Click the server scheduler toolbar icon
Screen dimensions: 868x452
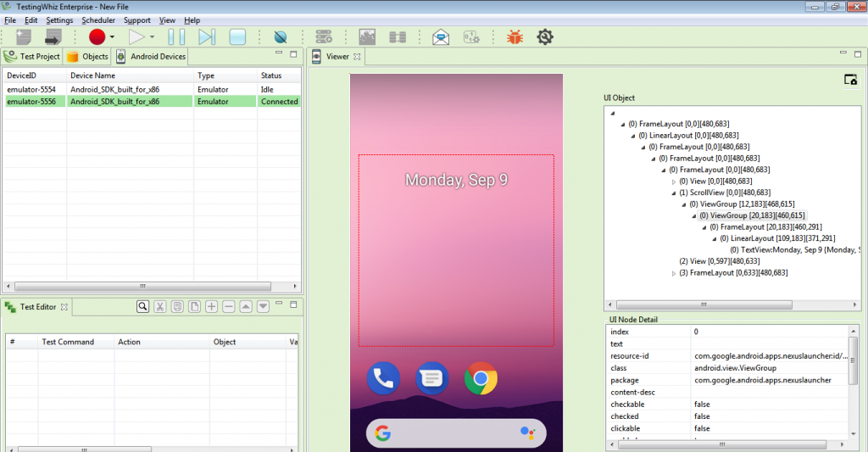point(324,37)
